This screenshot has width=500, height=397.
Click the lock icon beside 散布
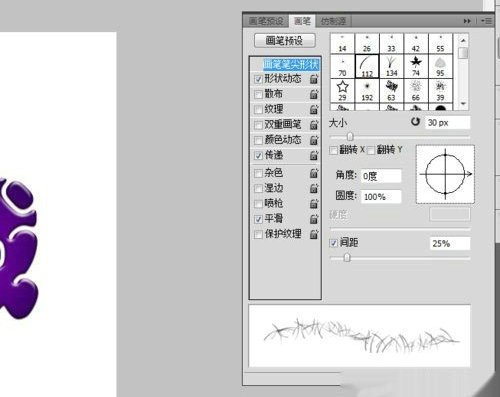click(x=314, y=94)
